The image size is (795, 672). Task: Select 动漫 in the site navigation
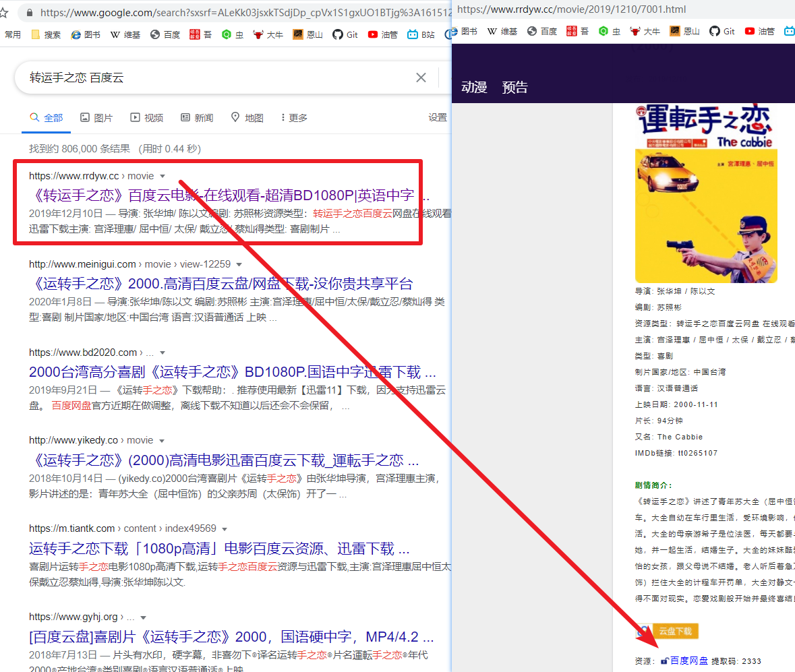pos(474,87)
